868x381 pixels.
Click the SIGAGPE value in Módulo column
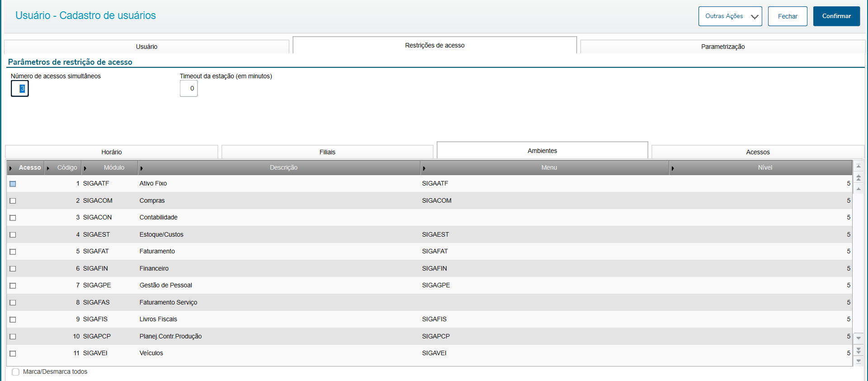point(97,286)
